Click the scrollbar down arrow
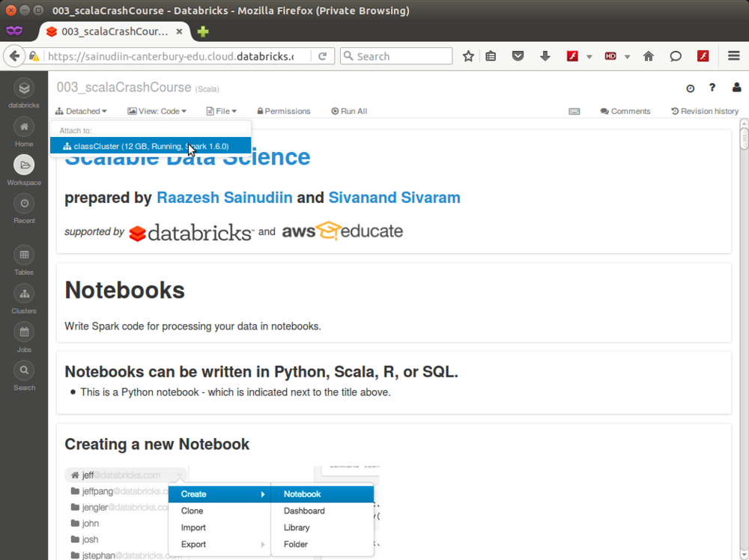Screen dimensions: 749x560 tap(745, 556)
